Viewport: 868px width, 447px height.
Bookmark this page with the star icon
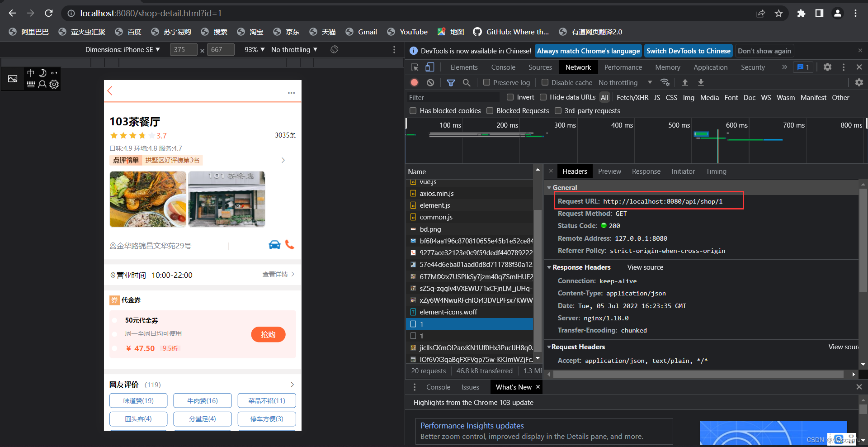(778, 14)
